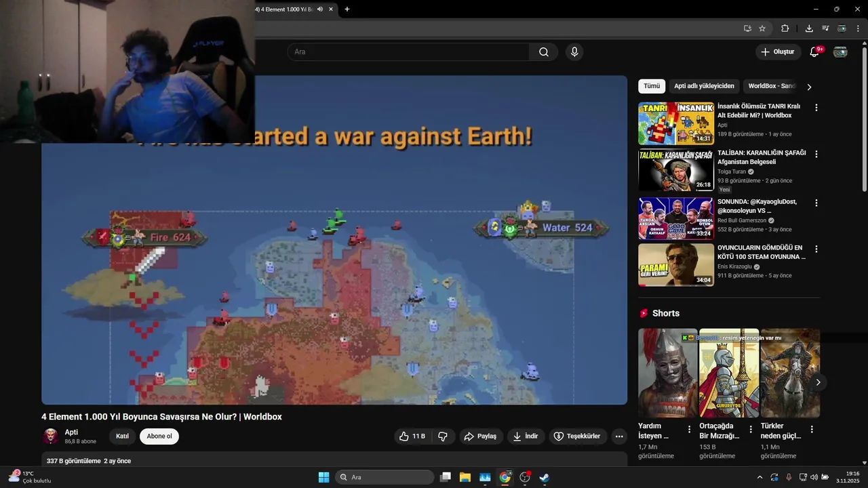Open Windows Start menu
The height and width of the screenshot is (488, 868).
coord(323,477)
